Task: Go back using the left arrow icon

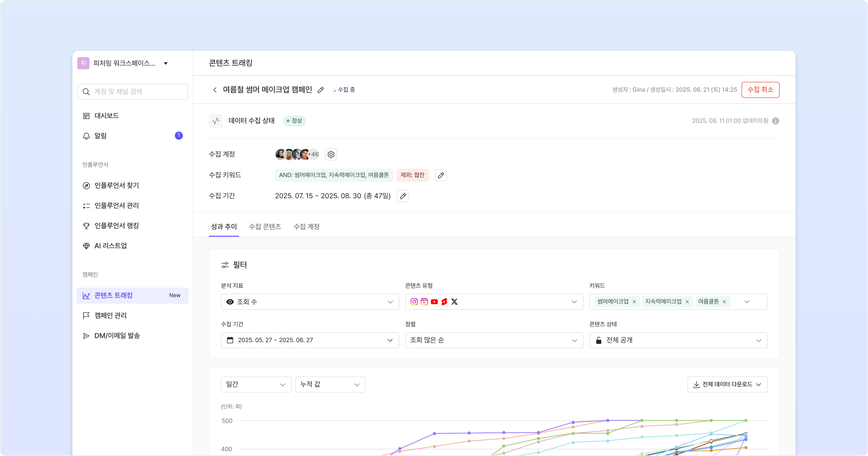Action: (x=215, y=90)
